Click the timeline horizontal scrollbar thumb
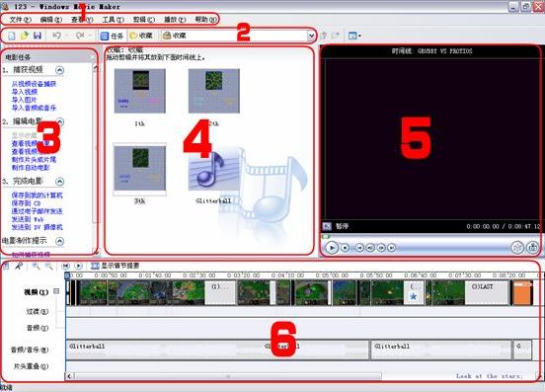 (228, 376)
